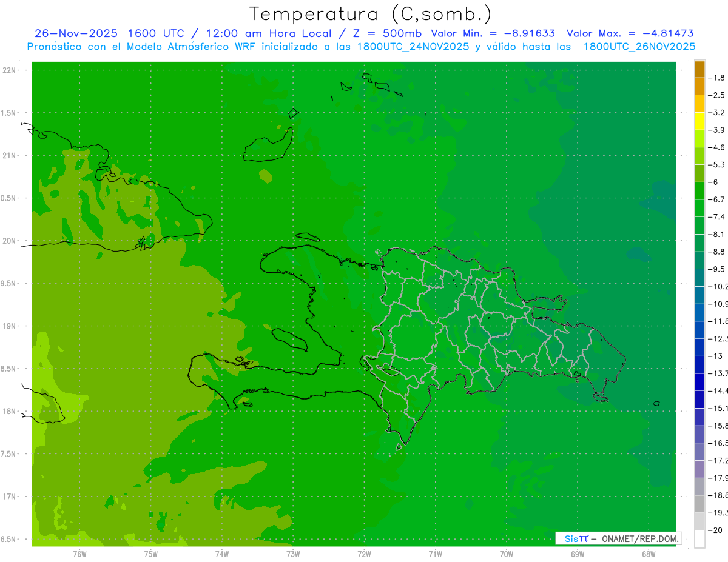
Task: Click the -13 colorbar value label
Action: 716,356
